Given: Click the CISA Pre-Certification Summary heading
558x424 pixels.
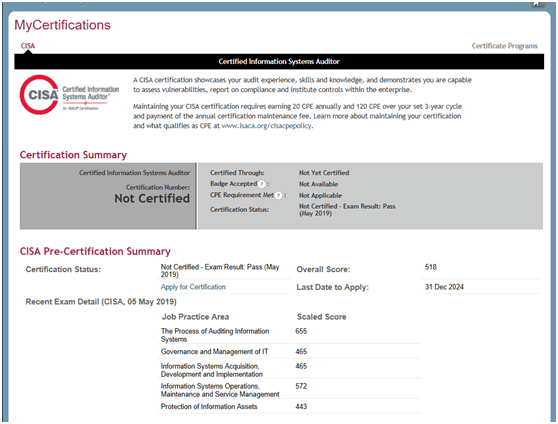Looking at the screenshot, I should (x=95, y=251).
